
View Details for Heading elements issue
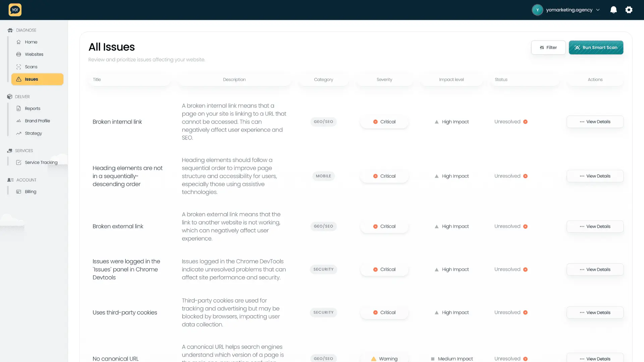595,176
